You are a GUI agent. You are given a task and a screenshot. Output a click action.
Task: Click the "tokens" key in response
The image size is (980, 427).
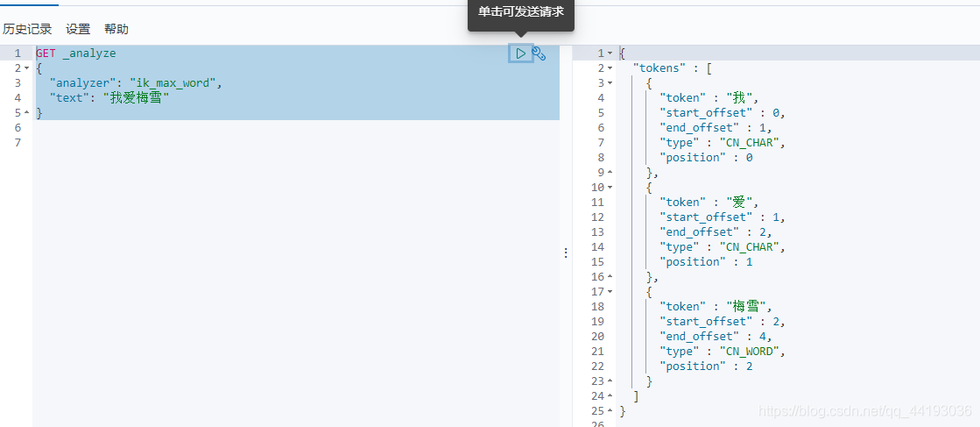pos(659,68)
